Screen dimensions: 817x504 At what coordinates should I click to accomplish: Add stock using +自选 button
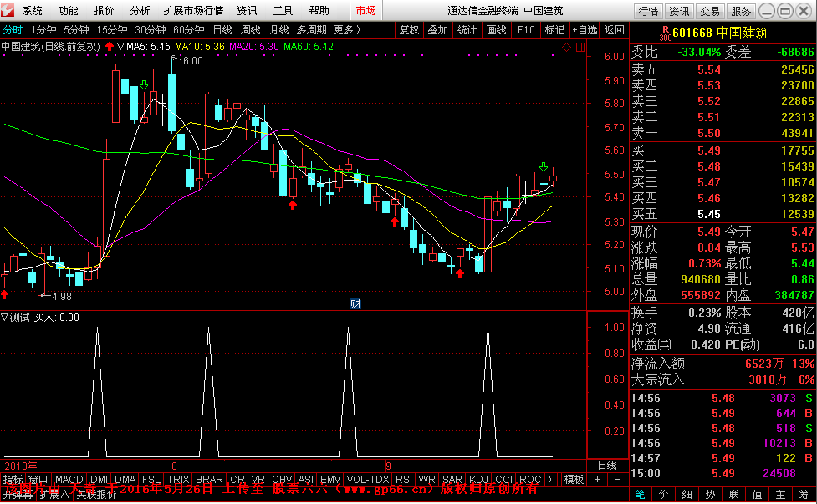click(585, 30)
